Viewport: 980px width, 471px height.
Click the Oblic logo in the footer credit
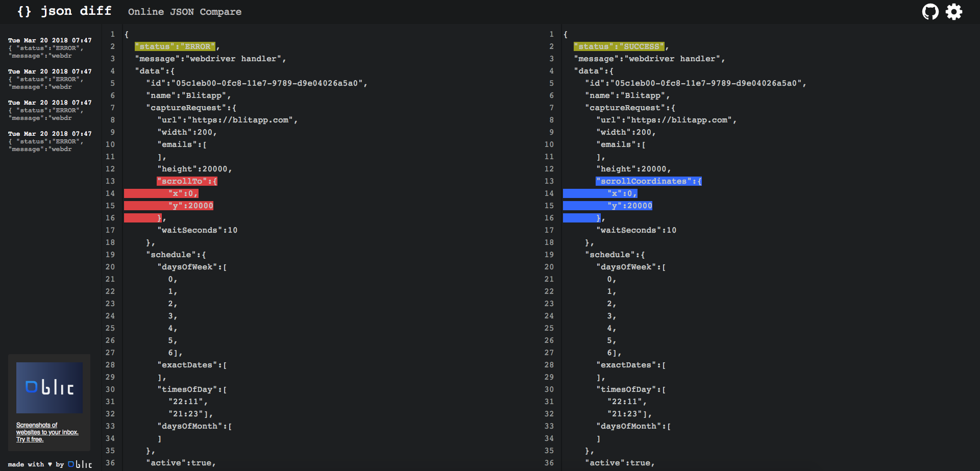coord(81,464)
